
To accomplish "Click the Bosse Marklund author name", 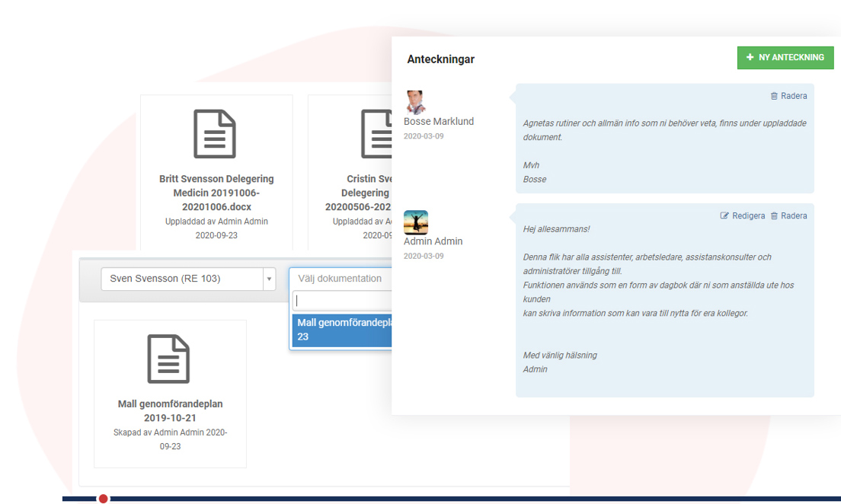I will click(x=438, y=122).
